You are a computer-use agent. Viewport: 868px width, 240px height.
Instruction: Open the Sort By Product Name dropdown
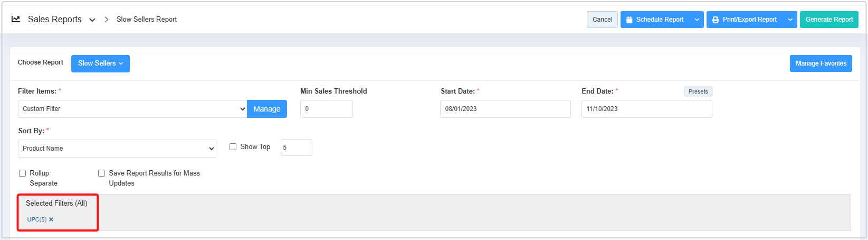click(117, 149)
